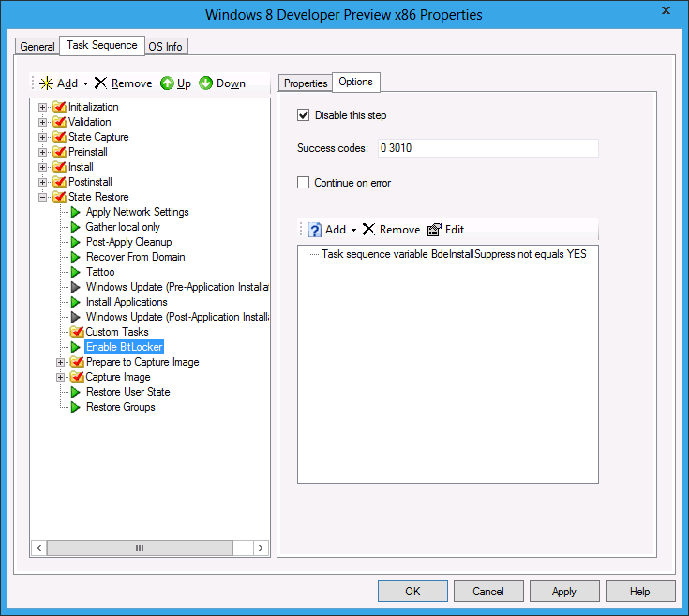The height and width of the screenshot is (616, 689).
Task: Click the Custom Tasks folder icon
Action: point(77,332)
